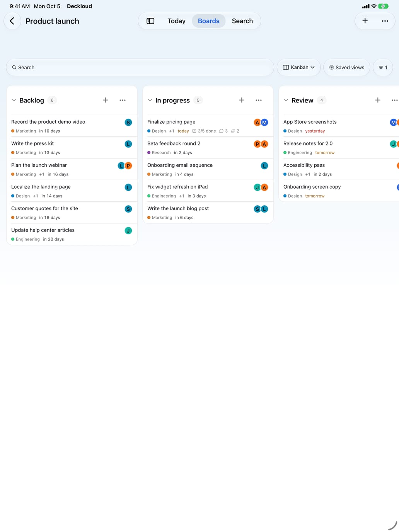Collapse the Backlog column
Viewport: 399px width, 532px height.
14,100
